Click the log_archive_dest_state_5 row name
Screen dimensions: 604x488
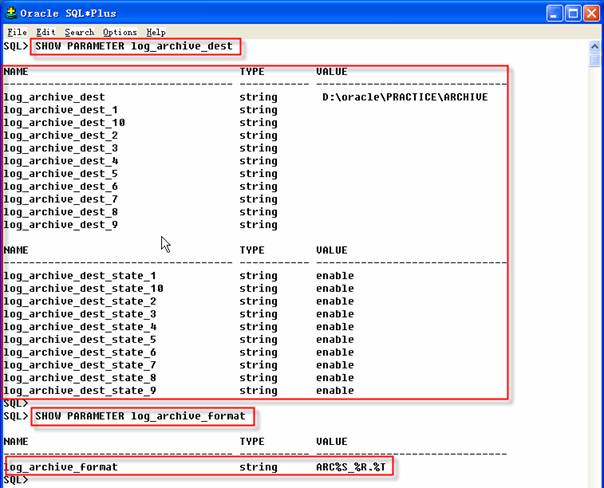coord(80,340)
